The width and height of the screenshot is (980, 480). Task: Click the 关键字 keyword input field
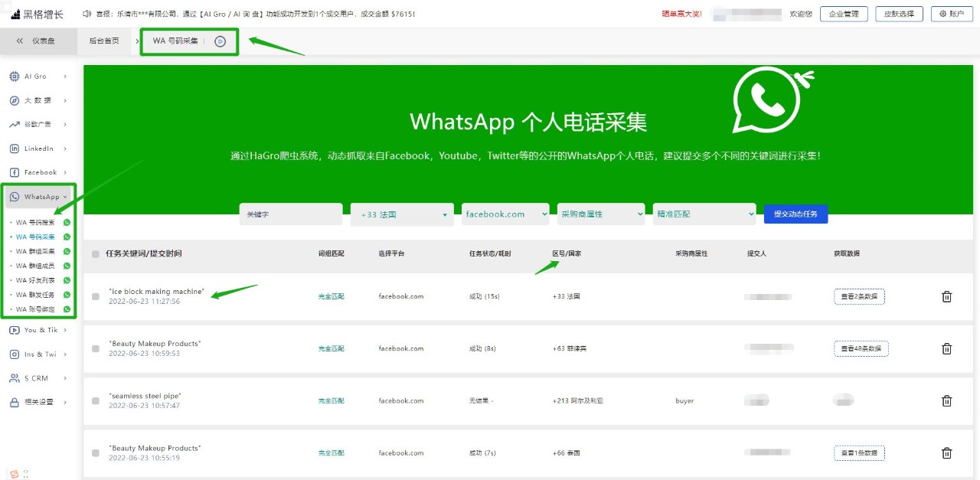pyautogui.click(x=290, y=215)
